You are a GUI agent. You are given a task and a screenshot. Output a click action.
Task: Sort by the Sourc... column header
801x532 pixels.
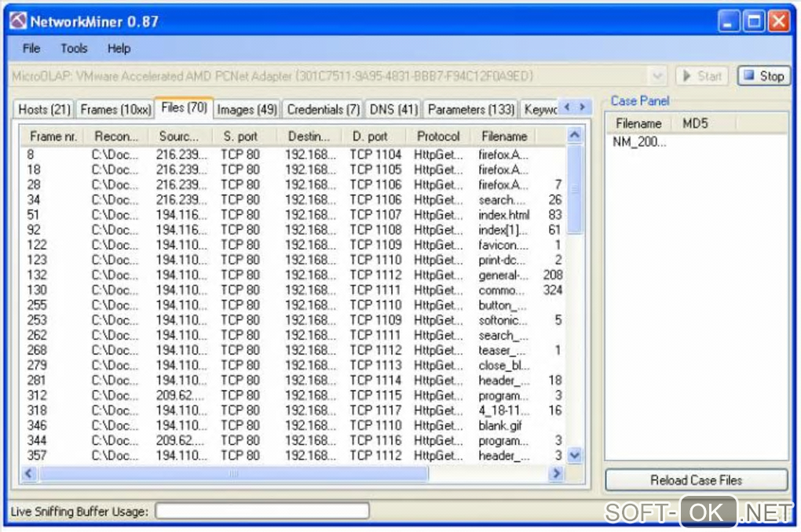tap(181, 137)
